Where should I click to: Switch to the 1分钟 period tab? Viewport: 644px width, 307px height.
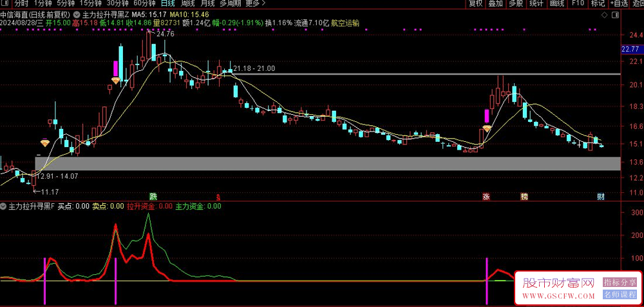[x=43, y=4]
